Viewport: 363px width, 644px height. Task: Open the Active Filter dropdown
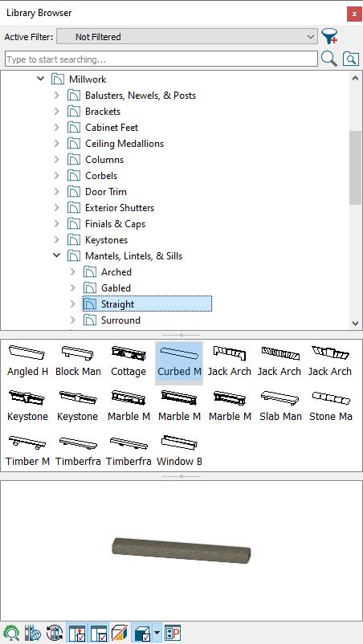click(x=187, y=37)
